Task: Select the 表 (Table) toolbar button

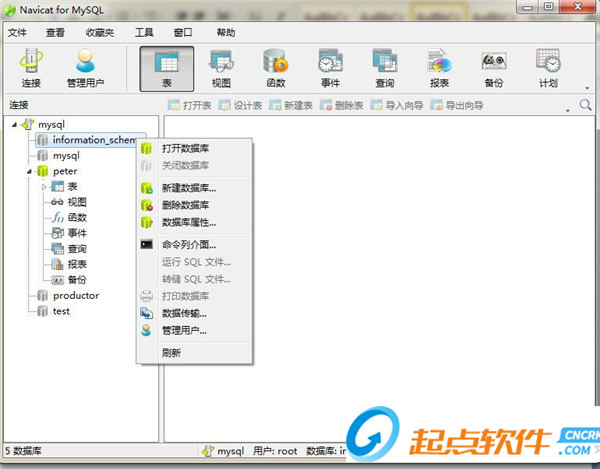Action: (167, 69)
